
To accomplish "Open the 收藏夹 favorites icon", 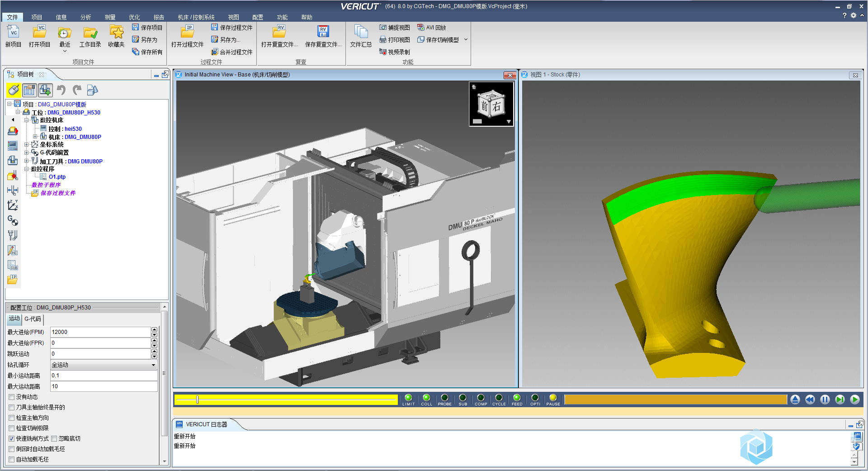I will [116, 32].
